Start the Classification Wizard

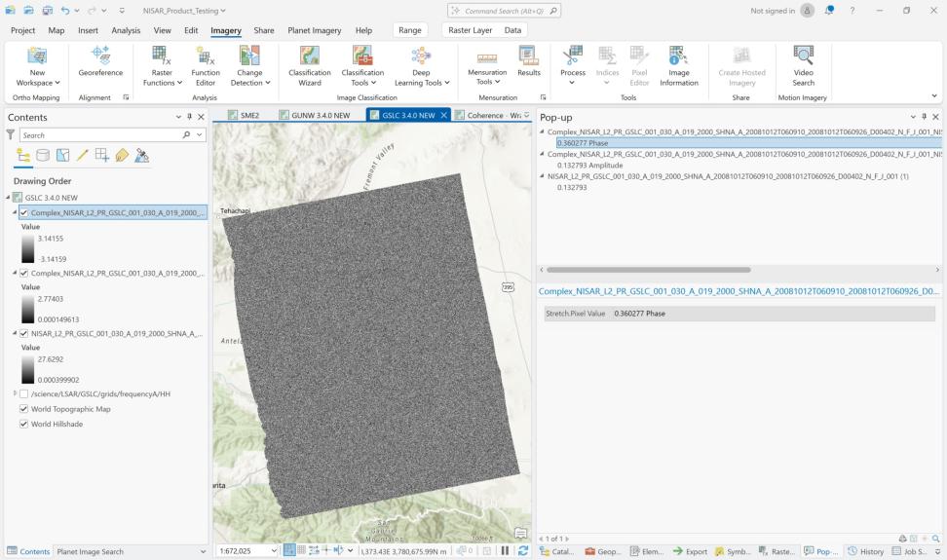click(309, 66)
